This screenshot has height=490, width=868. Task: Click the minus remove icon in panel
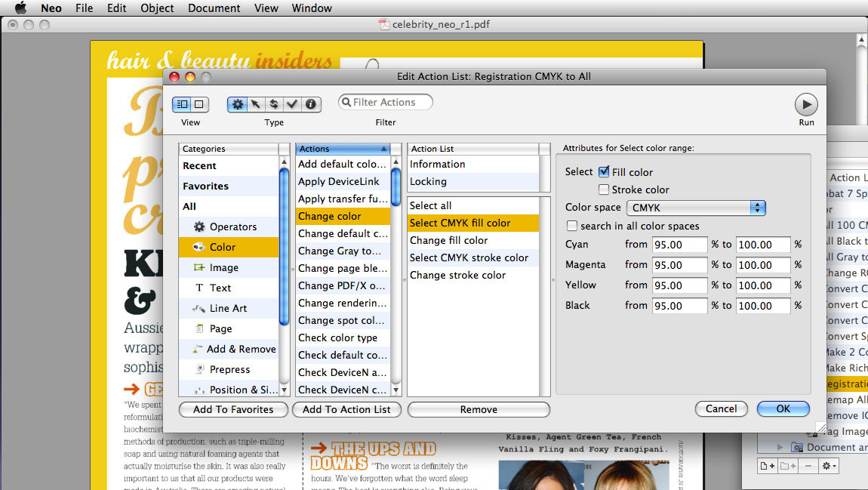[x=808, y=466]
